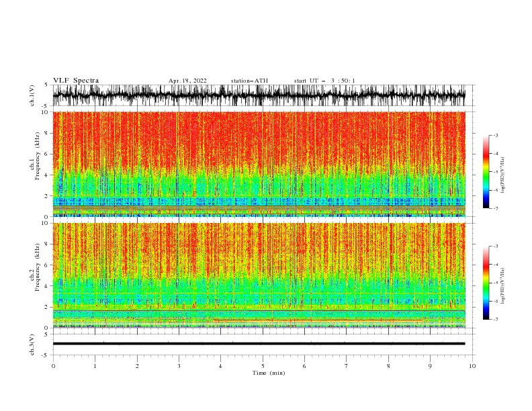Click the "5" volt tick on ch.1(V) axis
This screenshot has height=411, width=532.
[46, 85]
